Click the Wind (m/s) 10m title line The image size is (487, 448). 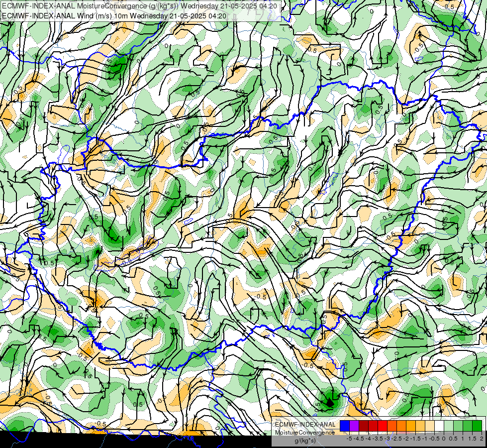pyautogui.click(x=114, y=16)
